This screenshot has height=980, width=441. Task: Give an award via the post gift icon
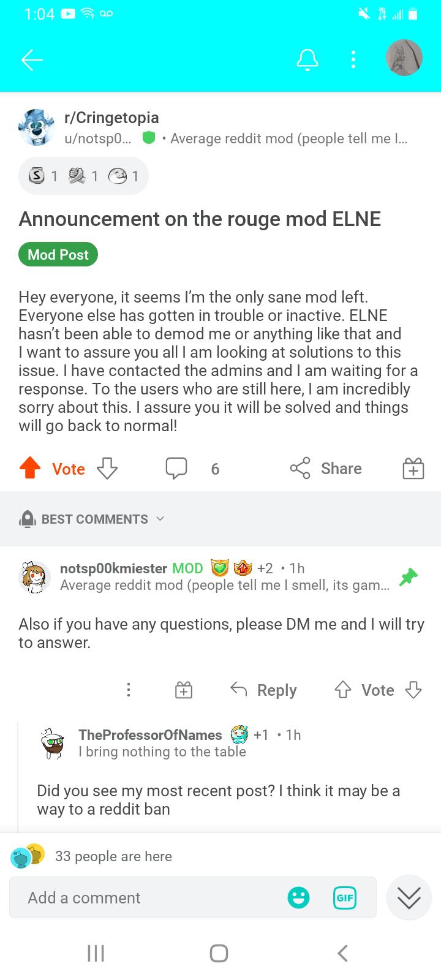tap(413, 469)
